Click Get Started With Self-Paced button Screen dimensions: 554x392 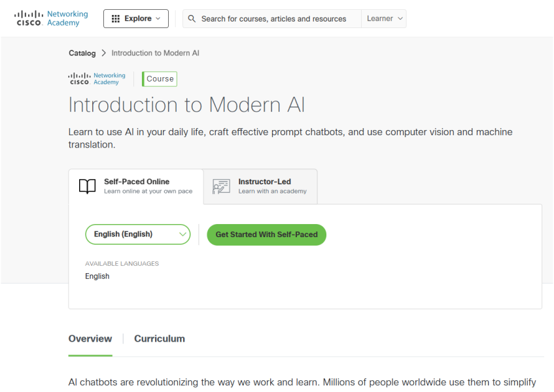coord(266,235)
